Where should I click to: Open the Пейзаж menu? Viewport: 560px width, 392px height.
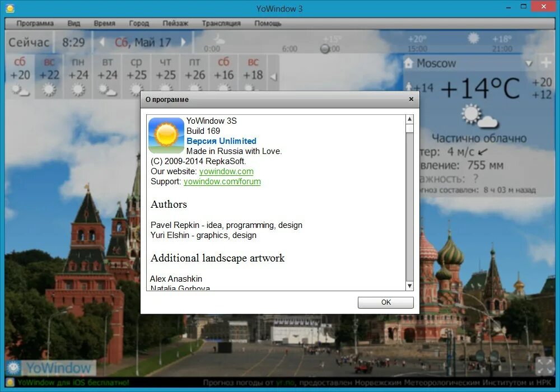[175, 24]
